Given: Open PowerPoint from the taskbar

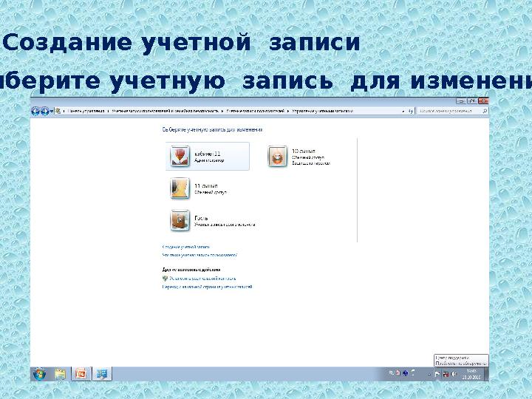Looking at the screenshot, I should [x=81, y=374].
